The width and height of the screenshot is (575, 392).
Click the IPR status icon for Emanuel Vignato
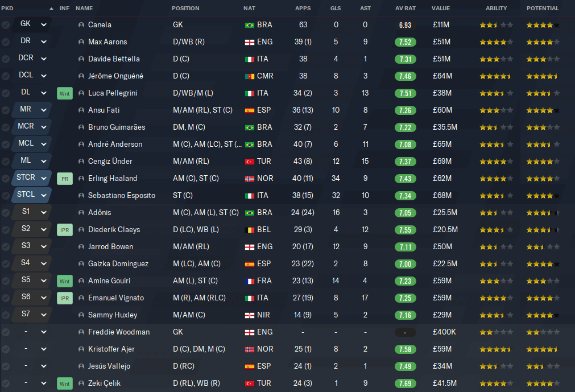point(64,298)
